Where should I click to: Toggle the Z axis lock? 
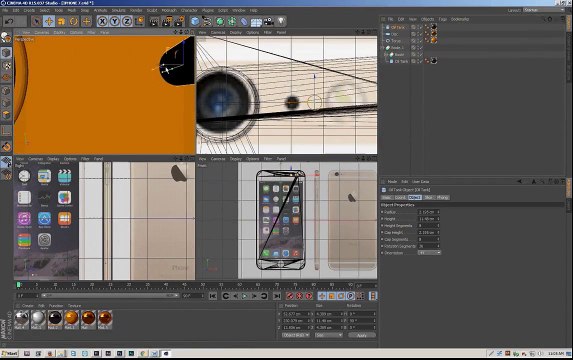[x=126, y=21]
